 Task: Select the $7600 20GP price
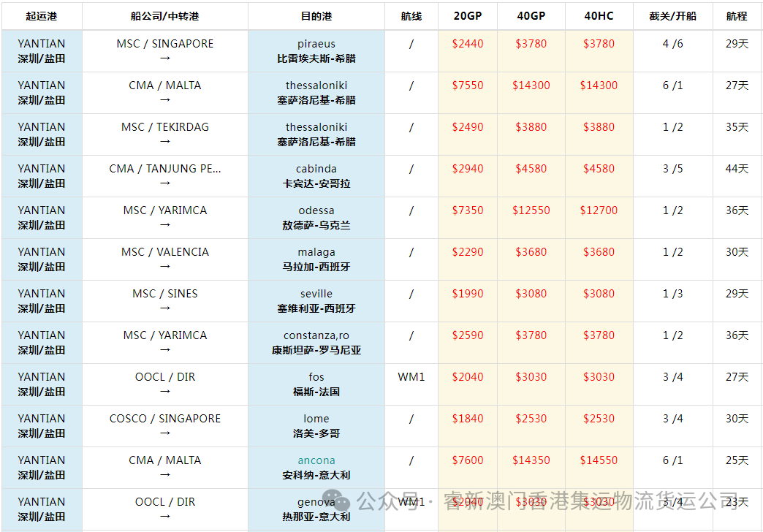[x=468, y=460]
